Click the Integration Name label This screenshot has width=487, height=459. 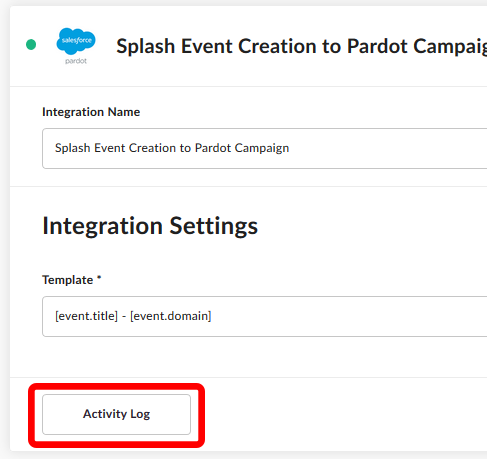(91, 112)
